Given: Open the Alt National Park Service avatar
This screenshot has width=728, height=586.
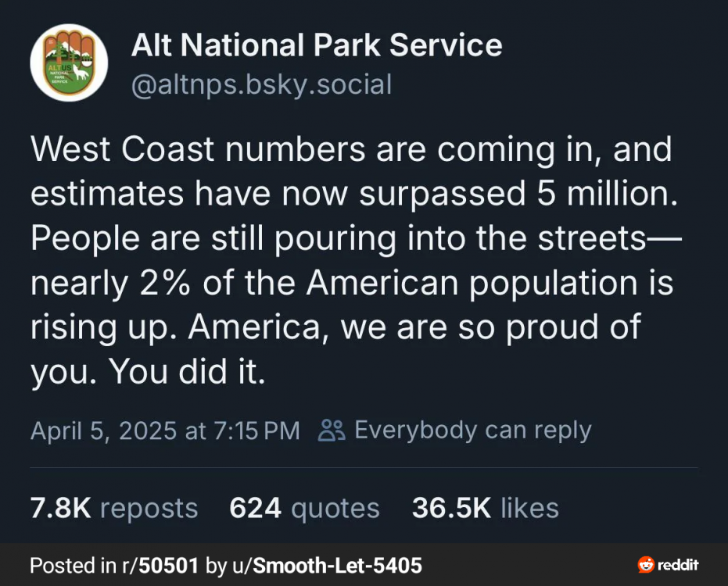Looking at the screenshot, I should pos(69,63).
